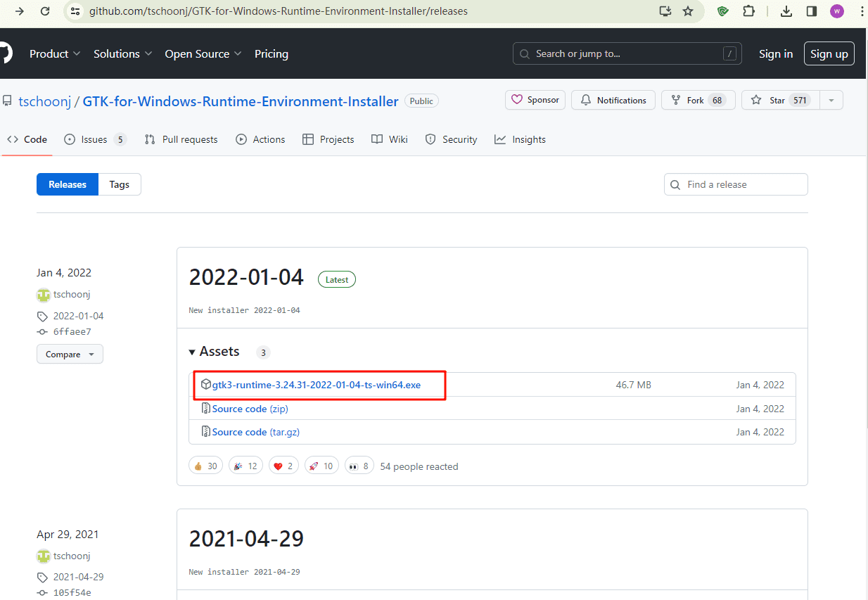Expand the Open Source menu
The image size is (868, 600).
coord(203,53)
